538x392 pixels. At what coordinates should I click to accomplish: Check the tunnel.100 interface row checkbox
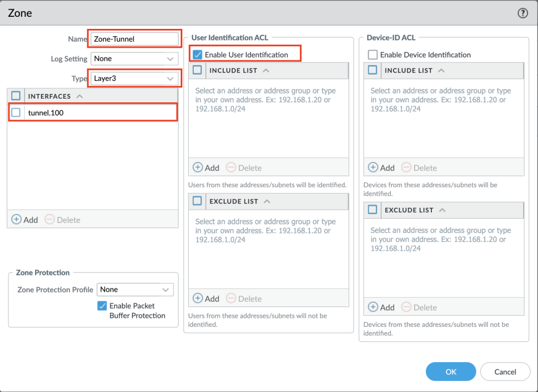click(16, 113)
